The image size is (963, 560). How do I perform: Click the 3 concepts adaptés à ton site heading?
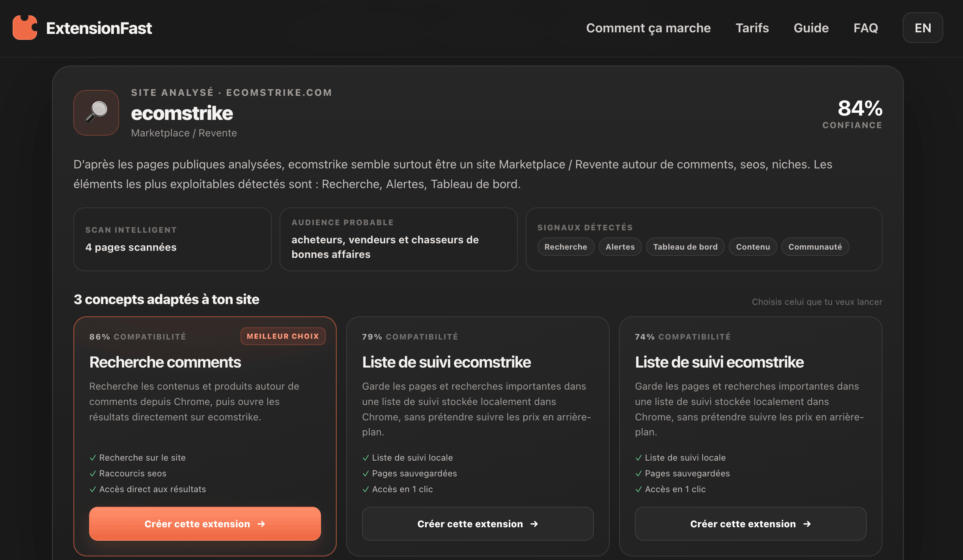[x=166, y=299]
